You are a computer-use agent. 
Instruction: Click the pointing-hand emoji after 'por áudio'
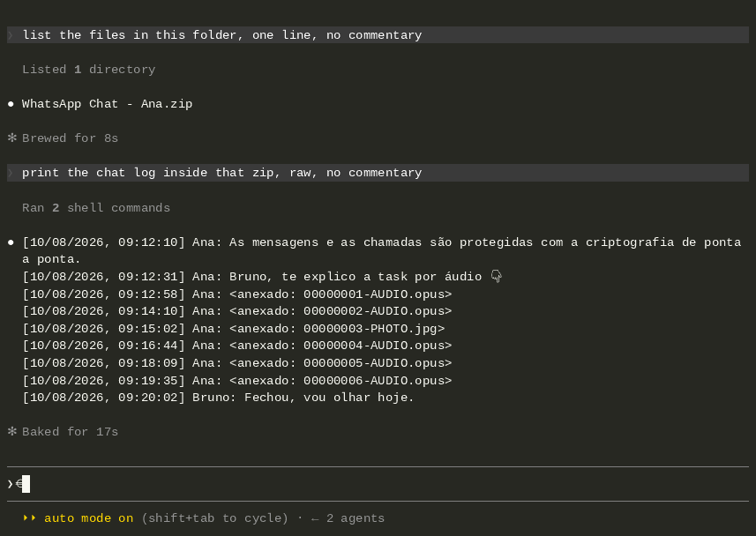(496, 276)
